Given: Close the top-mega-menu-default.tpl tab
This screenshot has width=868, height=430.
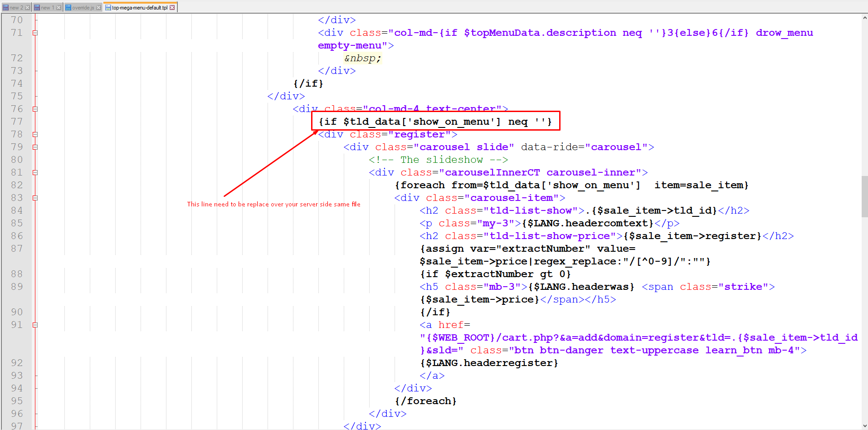Looking at the screenshot, I should pos(172,8).
